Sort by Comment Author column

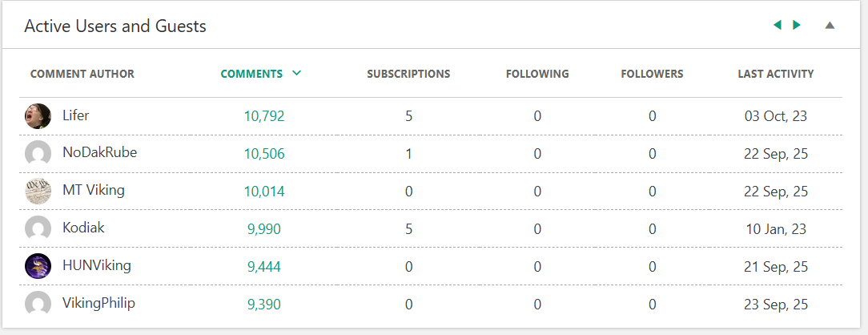click(x=82, y=74)
